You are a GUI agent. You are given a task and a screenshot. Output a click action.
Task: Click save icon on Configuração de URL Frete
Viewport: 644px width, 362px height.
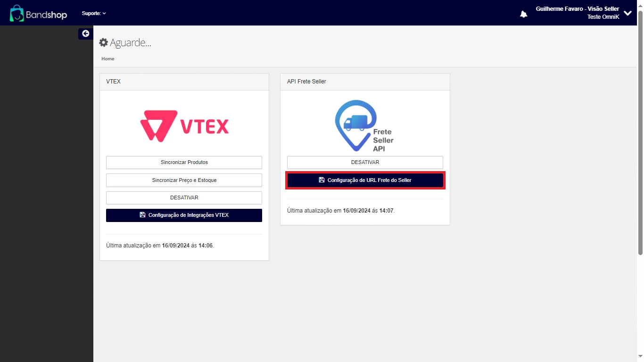pos(322,180)
